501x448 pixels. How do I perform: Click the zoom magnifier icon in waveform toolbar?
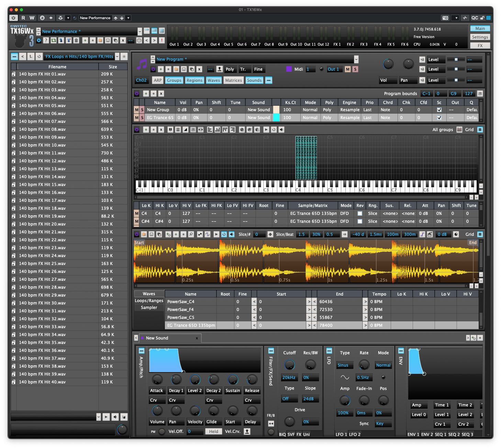[x=191, y=234]
